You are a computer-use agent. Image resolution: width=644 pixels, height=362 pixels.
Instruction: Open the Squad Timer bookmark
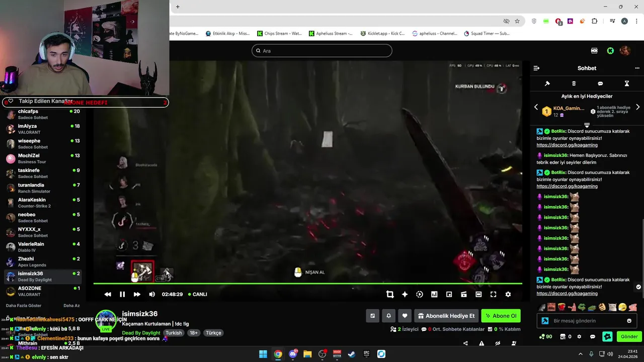[x=487, y=33]
